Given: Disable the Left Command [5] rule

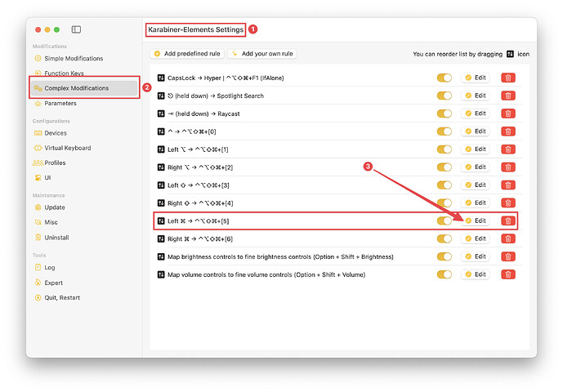Looking at the screenshot, I should (x=445, y=221).
